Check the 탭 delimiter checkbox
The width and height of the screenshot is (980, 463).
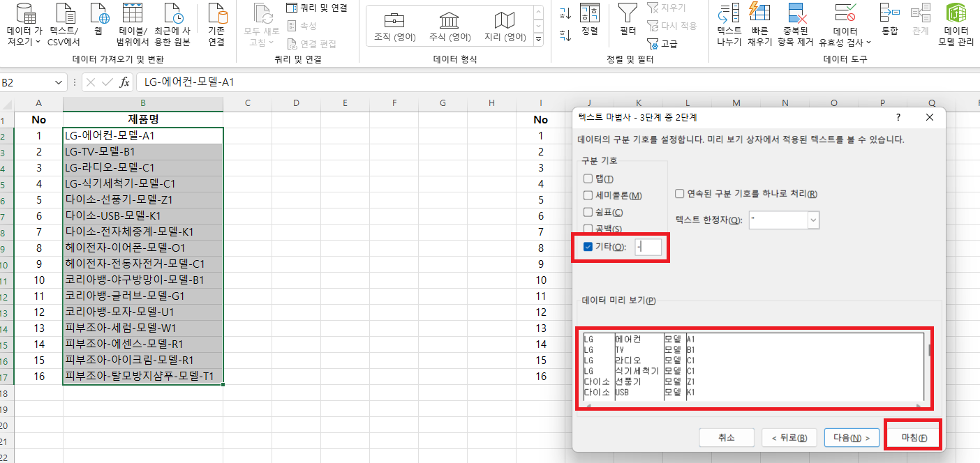(x=587, y=179)
